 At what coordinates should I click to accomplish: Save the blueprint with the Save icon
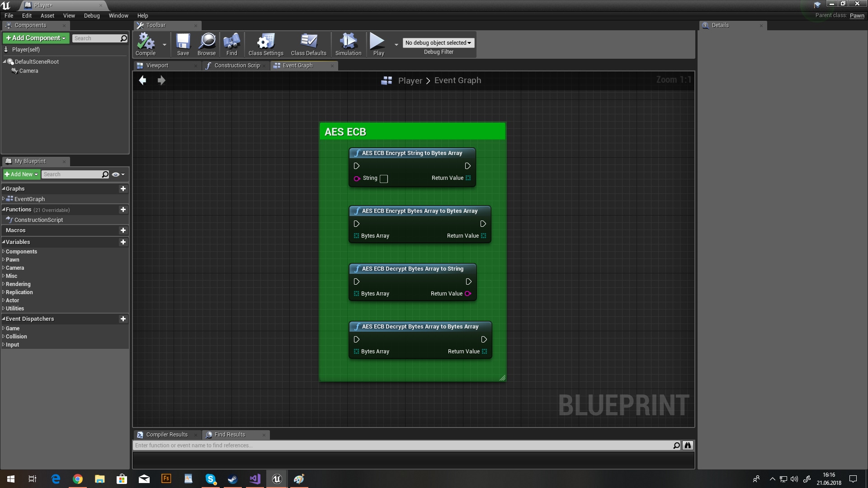pyautogui.click(x=183, y=44)
